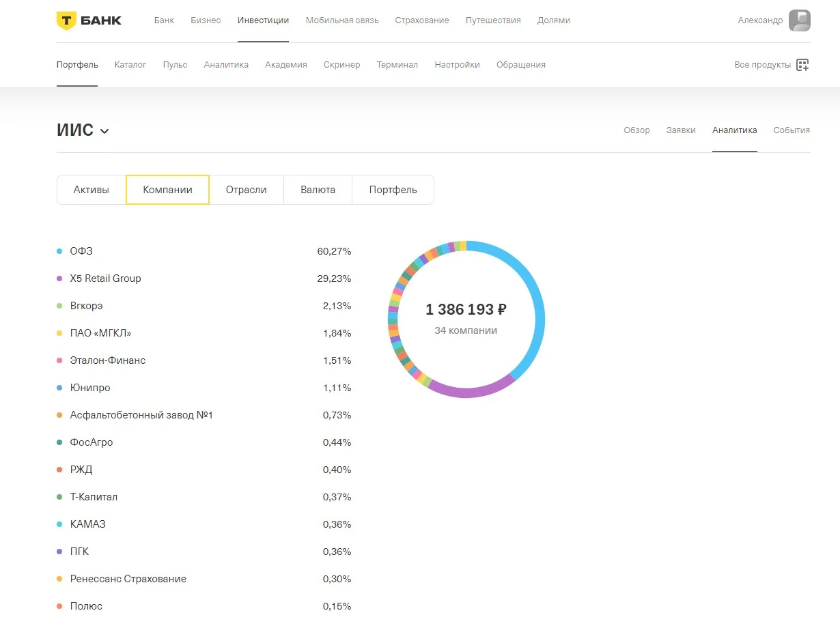
Task: Open the Скринер tab
Action: coord(341,65)
